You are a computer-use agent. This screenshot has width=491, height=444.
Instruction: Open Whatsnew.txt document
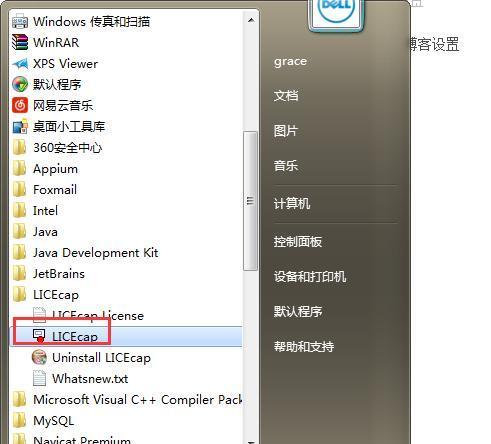80,378
